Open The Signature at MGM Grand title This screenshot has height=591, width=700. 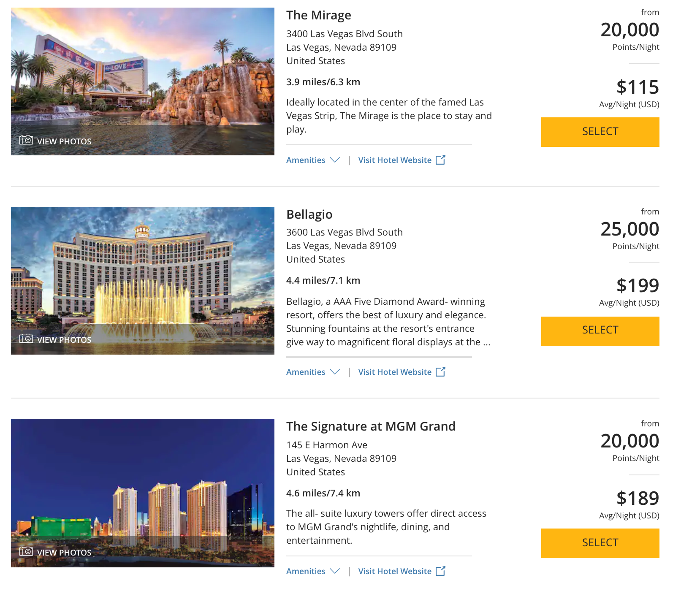pos(371,426)
